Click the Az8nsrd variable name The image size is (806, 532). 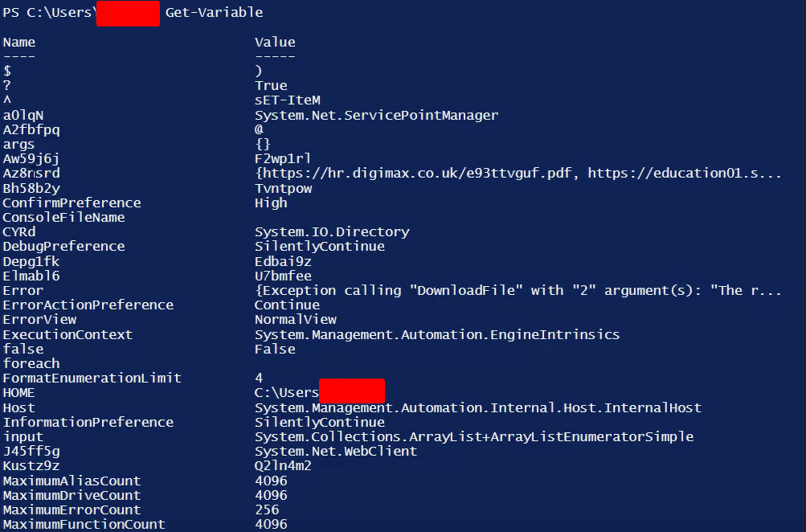pos(31,174)
